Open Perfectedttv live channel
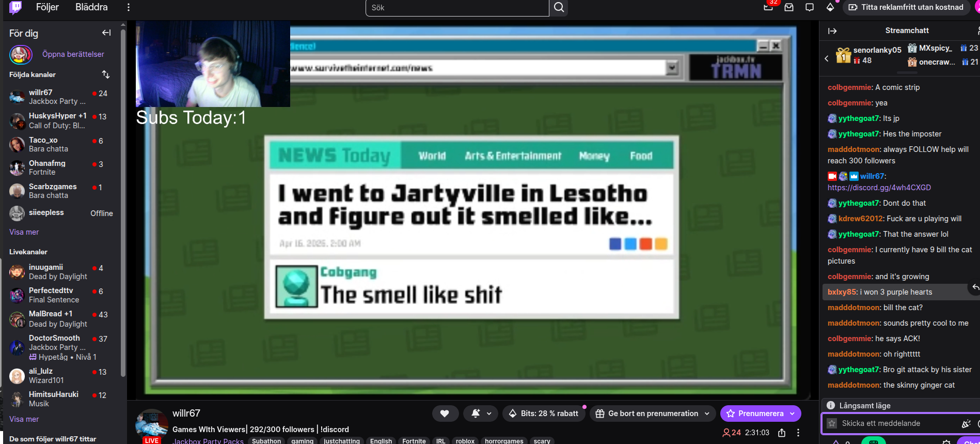This screenshot has height=444, width=980. [x=61, y=295]
